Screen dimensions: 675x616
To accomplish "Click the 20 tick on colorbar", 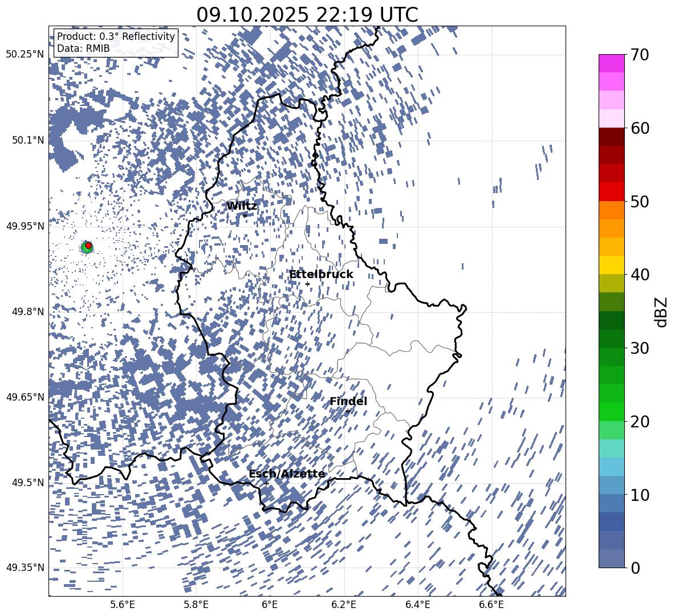I will [x=640, y=421].
